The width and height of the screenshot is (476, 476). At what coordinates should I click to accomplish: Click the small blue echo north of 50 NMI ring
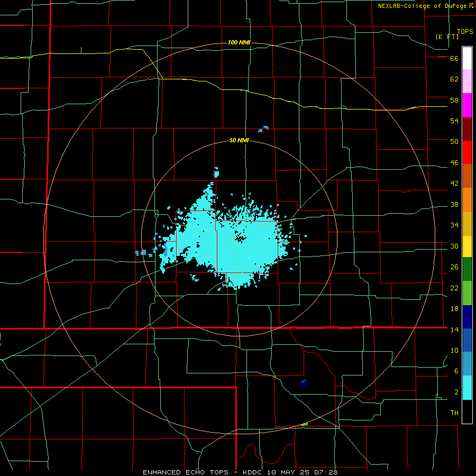(263, 129)
